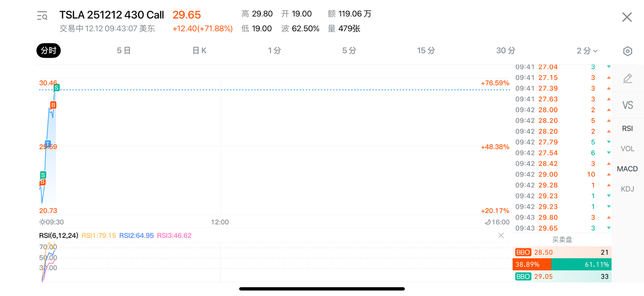
Task: Open chart settings hexagon icon
Action: (627, 51)
